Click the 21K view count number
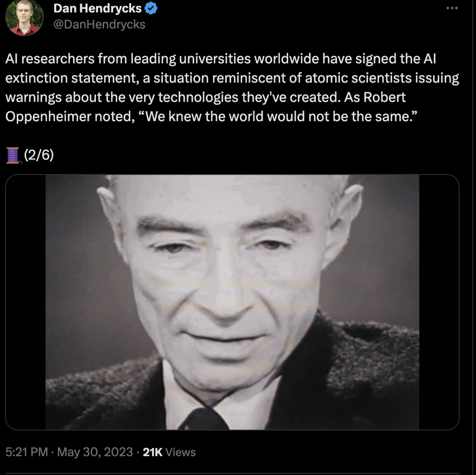The height and width of the screenshot is (475, 476). [152, 452]
